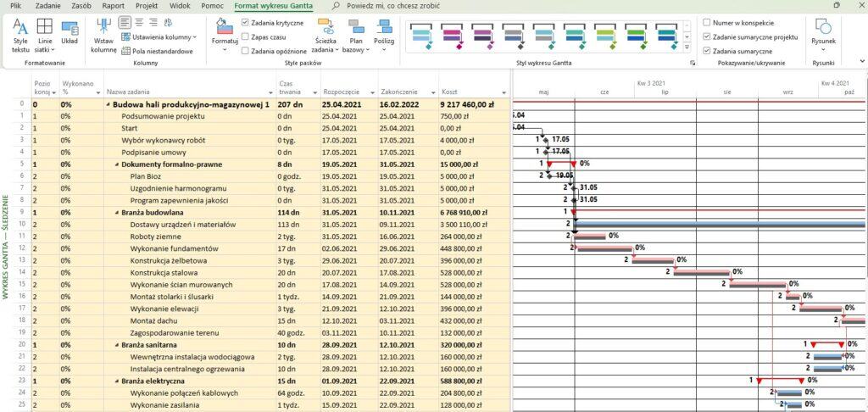Enable Numer w konspekcie checkbox
Viewport: 868px width, 412px height.
[x=707, y=22]
